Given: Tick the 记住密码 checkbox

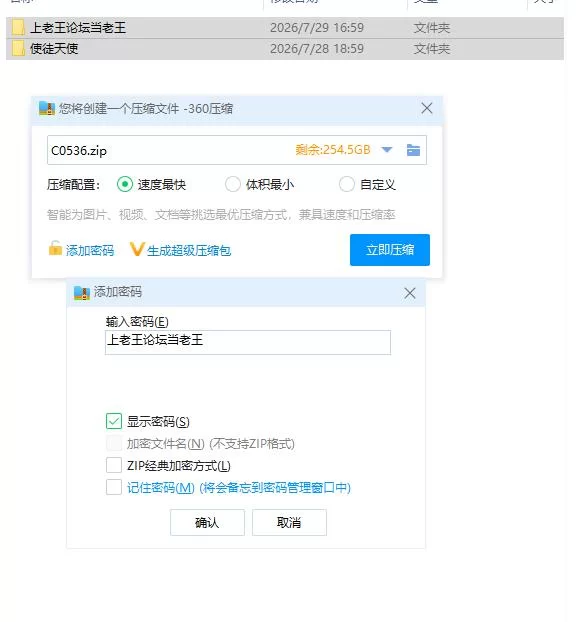Looking at the screenshot, I should point(114,487).
